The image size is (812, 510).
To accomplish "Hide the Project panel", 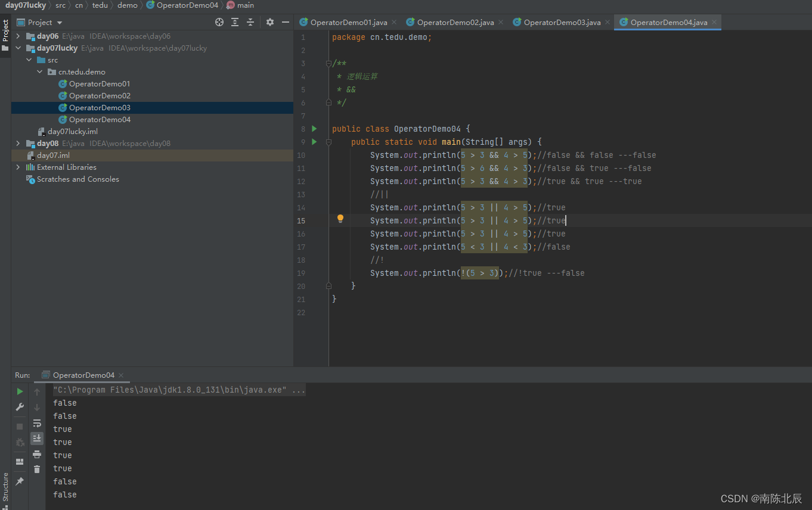I will tap(286, 22).
